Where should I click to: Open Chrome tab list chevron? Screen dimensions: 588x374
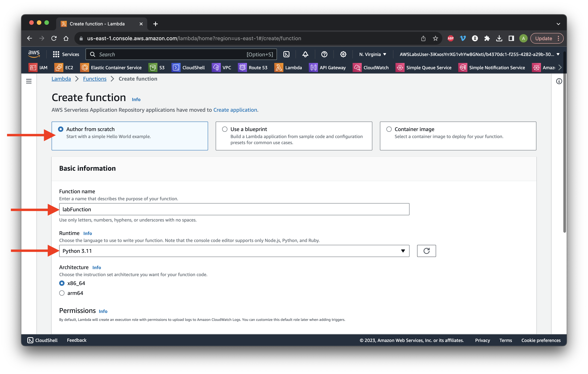(558, 24)
